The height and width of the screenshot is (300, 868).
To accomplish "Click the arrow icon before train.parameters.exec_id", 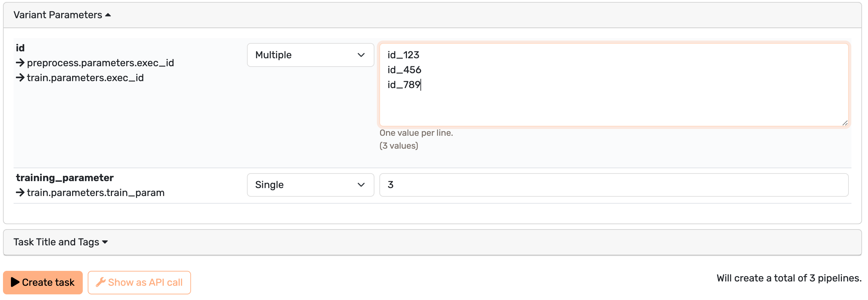I will click(20, 77).
